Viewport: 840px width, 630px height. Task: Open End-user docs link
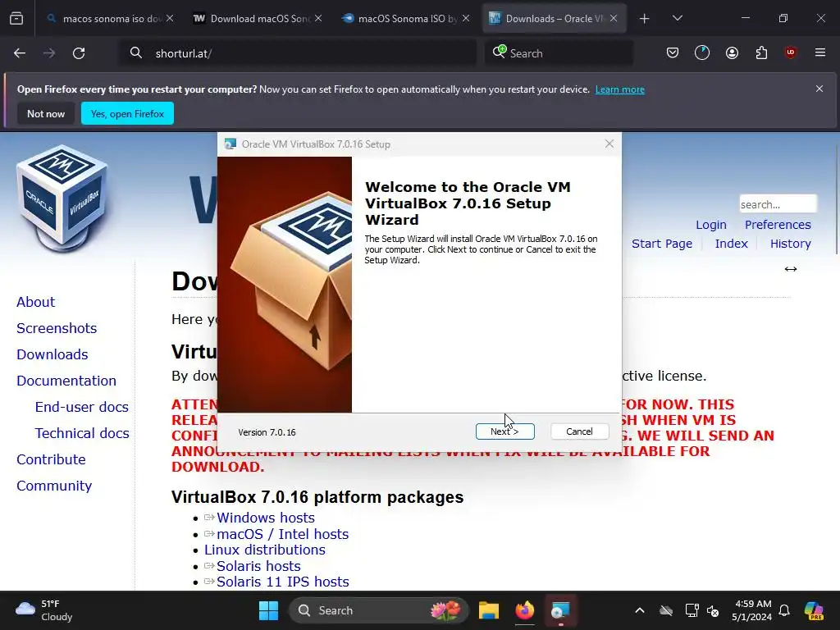point(81,407)
